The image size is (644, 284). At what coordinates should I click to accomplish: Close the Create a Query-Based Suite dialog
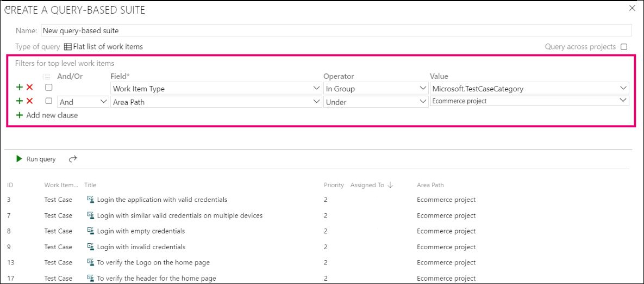[632, 8]
